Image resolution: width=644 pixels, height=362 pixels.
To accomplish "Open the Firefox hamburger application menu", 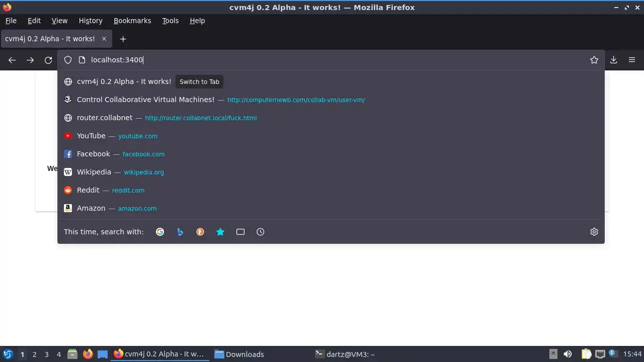I will click(x=632, y=60).
